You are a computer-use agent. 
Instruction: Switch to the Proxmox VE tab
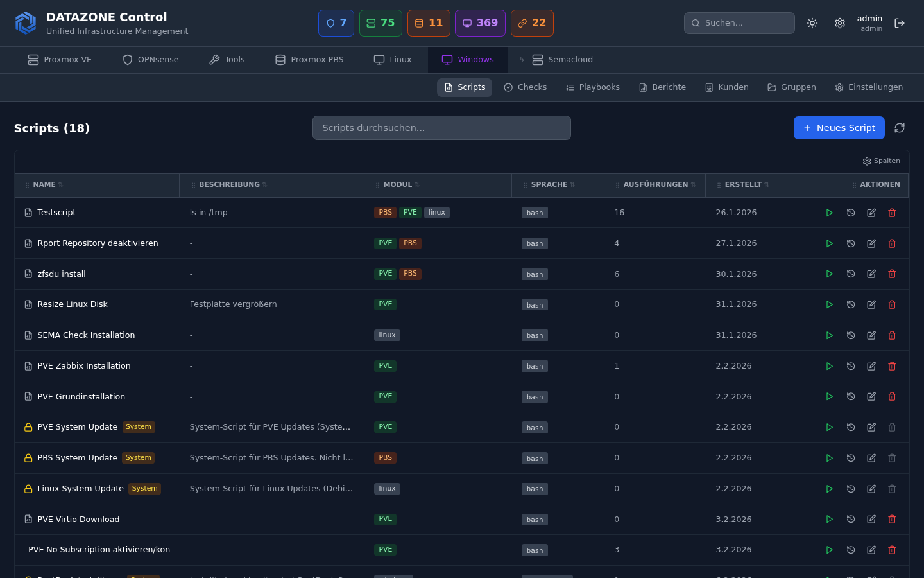coord(60,60)
